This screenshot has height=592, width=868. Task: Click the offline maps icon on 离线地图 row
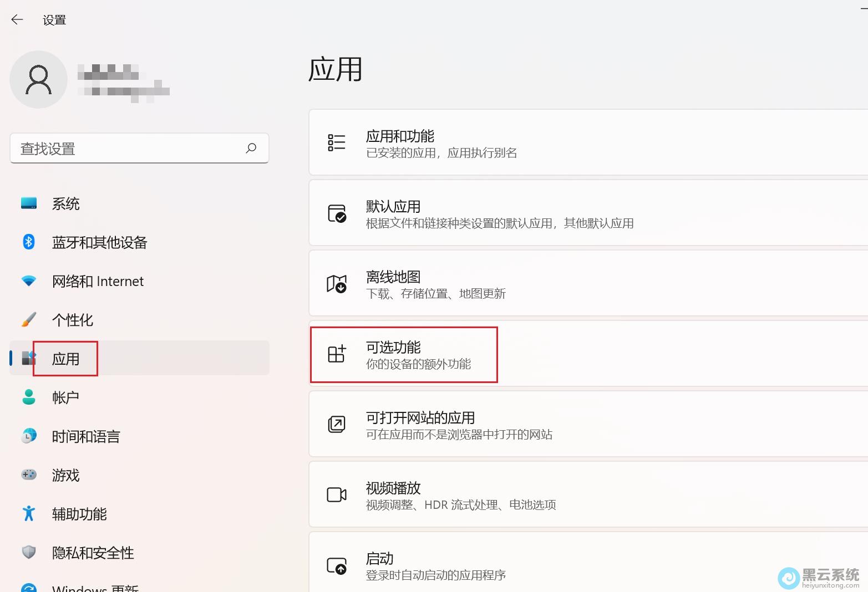(336, 284)
